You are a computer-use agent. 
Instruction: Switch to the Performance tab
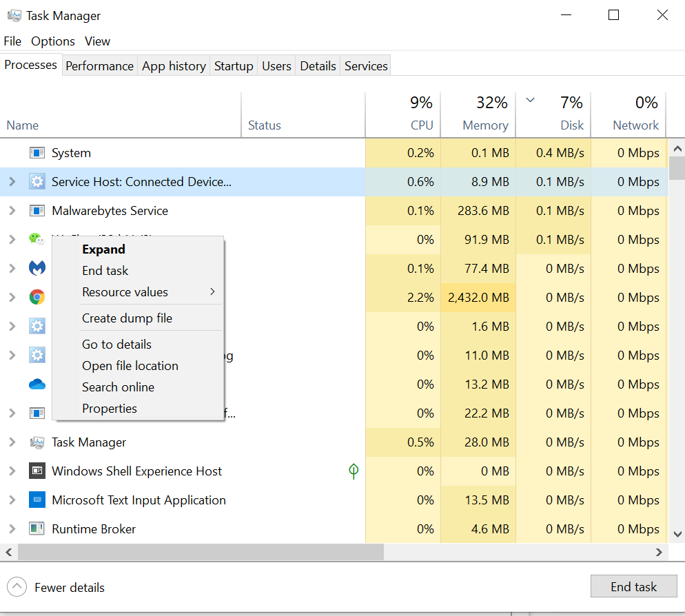point(99,66)
